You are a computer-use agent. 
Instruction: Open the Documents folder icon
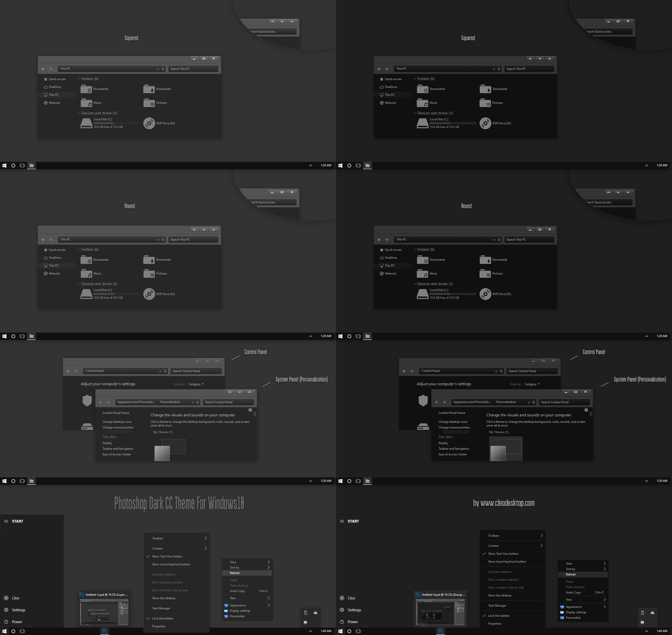86,89
